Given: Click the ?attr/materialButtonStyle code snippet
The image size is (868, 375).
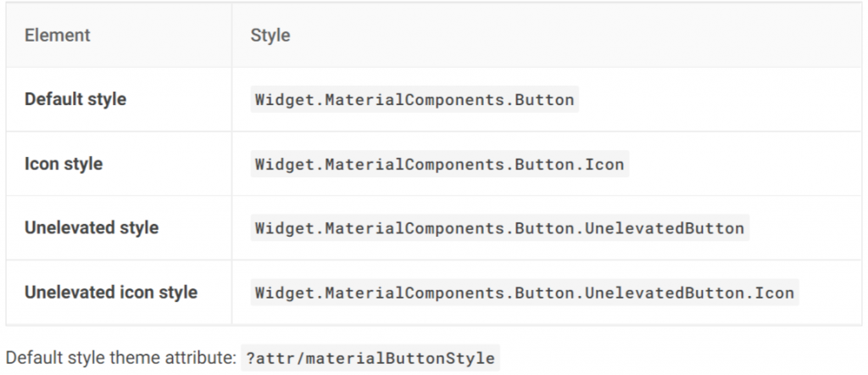Looking at the screenshot, I should tap(369, 358).
